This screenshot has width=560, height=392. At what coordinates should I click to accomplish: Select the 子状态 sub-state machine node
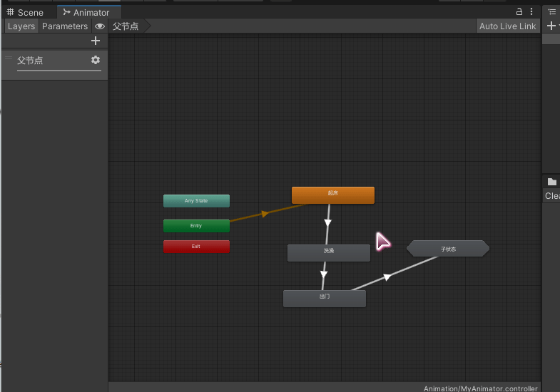click(448, 249)
